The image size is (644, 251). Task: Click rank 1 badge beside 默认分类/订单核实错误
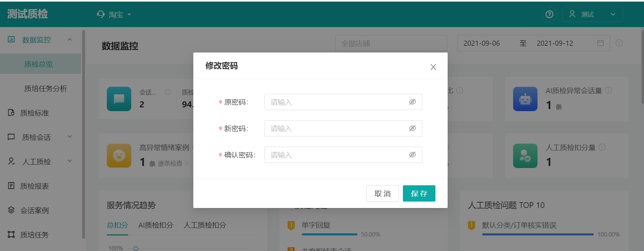coord(471,225)
